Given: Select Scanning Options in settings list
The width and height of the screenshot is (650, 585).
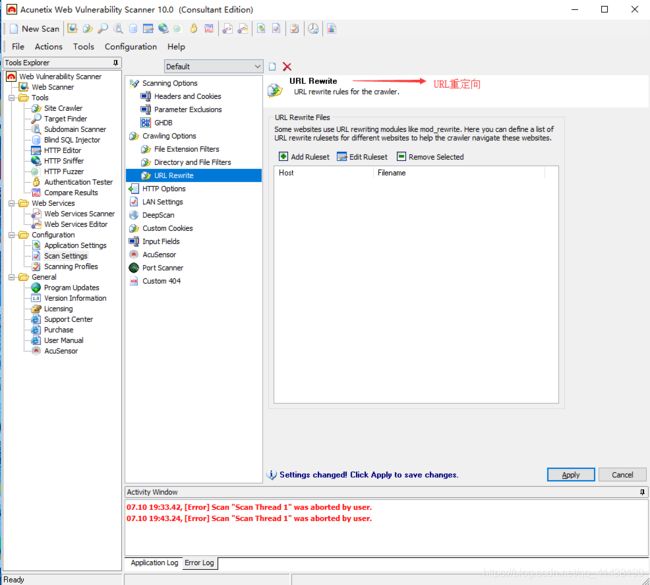Looking at the screenshot, I should click(x=170, y=83).
